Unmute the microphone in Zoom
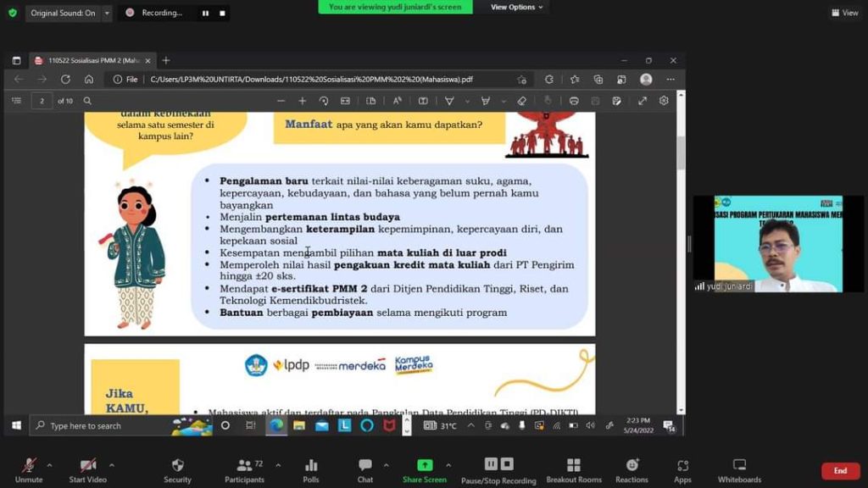868x488 pixels. (29, 470)
